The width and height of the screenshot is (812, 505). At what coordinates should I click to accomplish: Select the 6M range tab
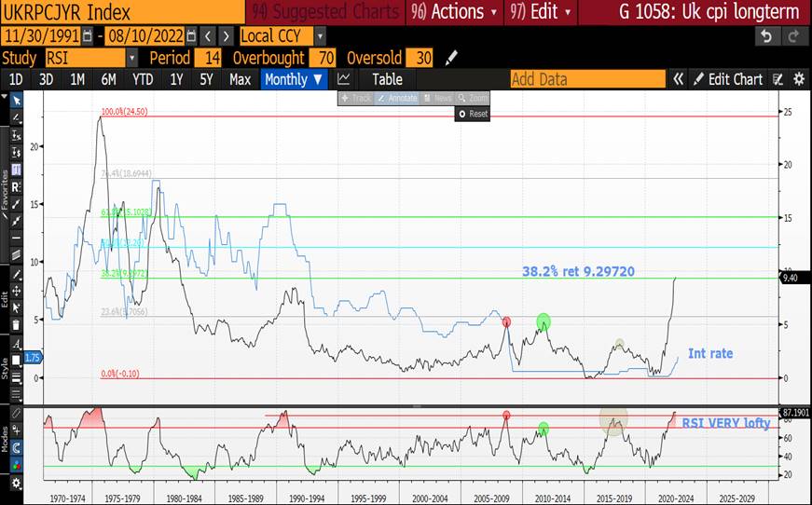point(108,79)
